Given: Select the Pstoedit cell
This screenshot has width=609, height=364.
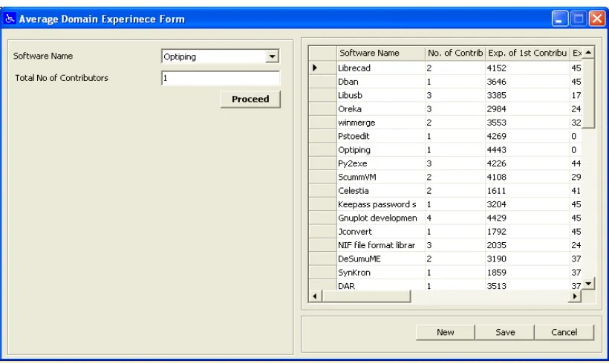Looking at the screenshot, I should click(380, 136).
